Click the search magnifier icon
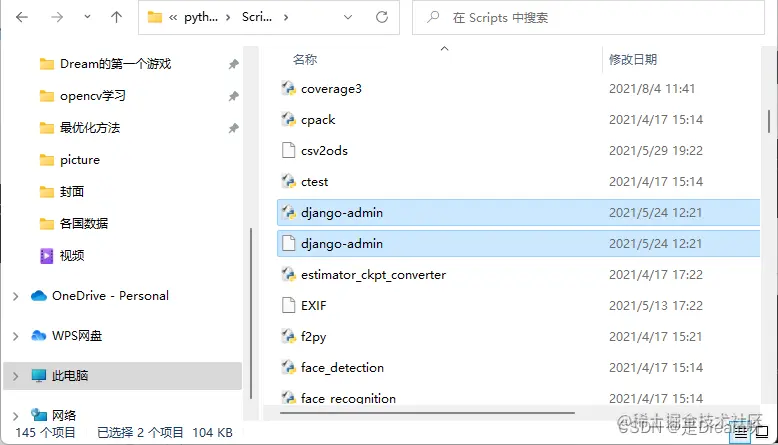The height and width of the screenshot is (445, 778). click(x=433, y=17)
